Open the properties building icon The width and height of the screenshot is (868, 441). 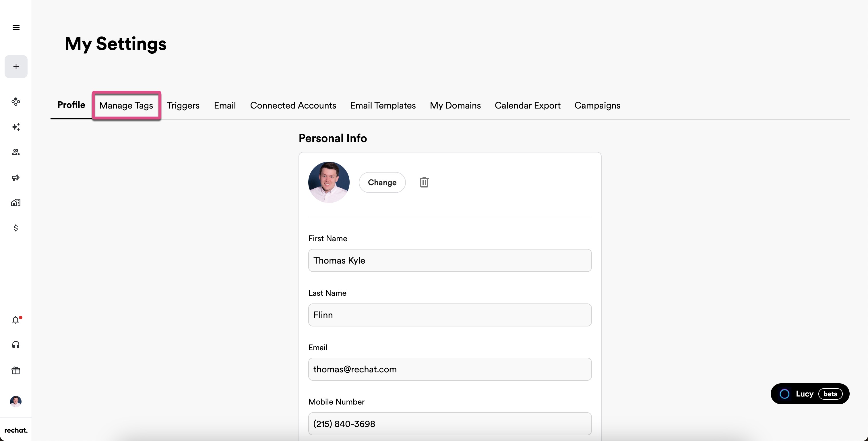[x=16, y=203]
